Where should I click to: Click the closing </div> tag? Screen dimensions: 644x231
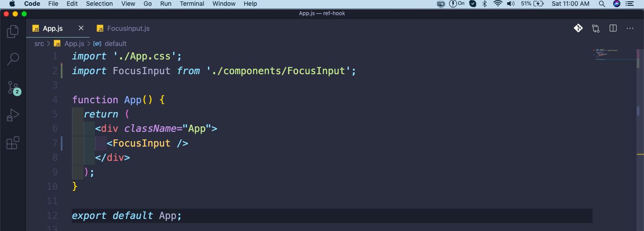click(x=112, y=157)
